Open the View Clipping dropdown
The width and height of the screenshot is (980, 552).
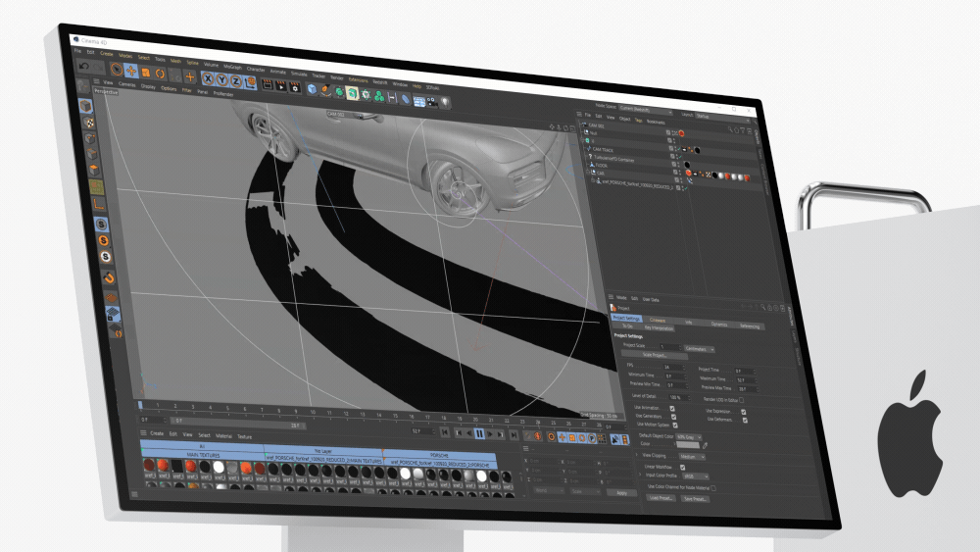point(692,457)
